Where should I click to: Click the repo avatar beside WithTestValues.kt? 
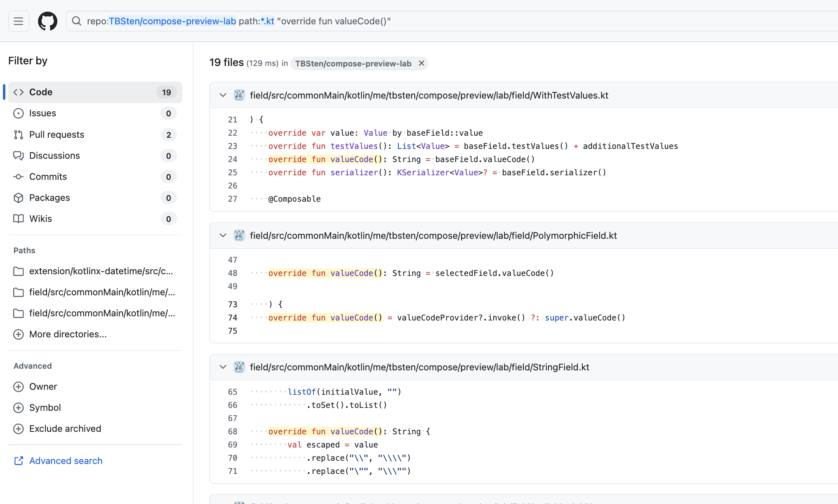(239, 95)
